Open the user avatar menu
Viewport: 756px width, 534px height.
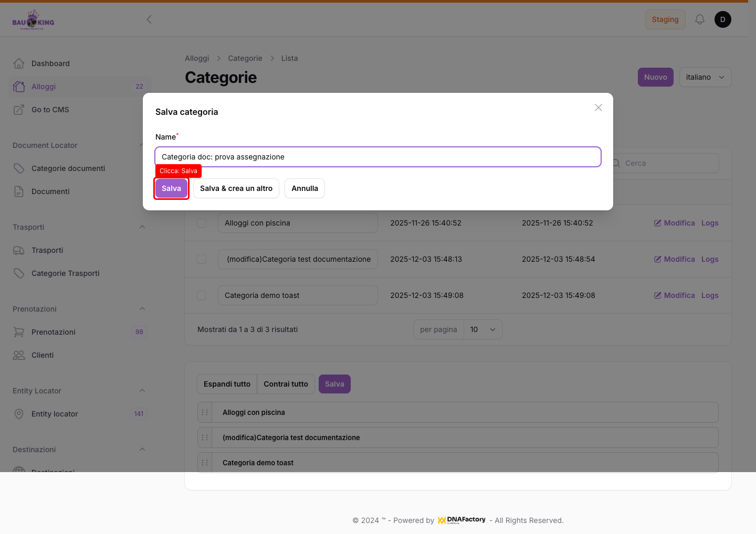pos(722,19)
